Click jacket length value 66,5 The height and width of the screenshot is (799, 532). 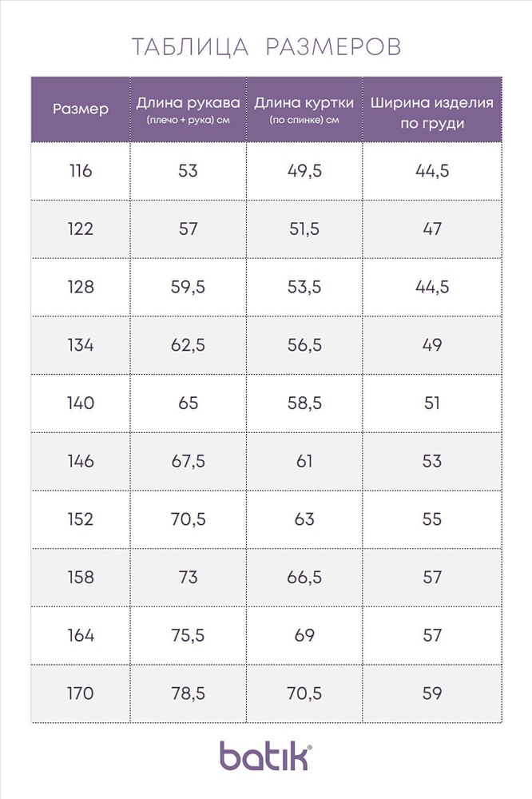[x=304, y=578]
